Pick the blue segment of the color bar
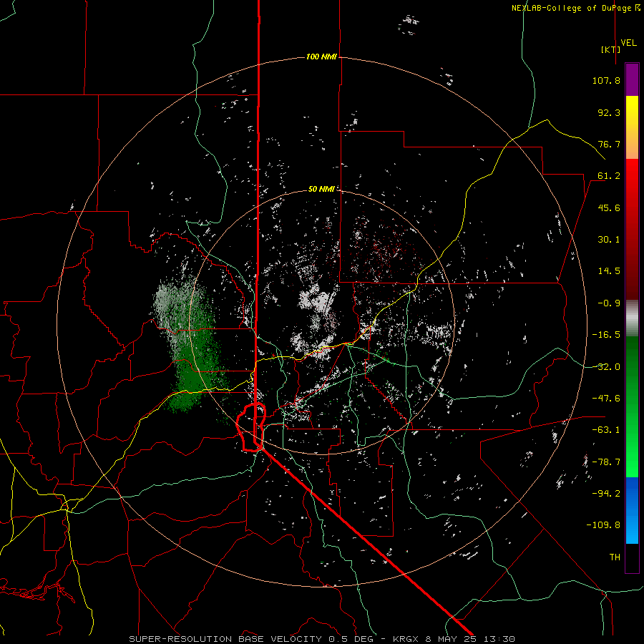The image size is (644, 644). (x=632, y=510)
